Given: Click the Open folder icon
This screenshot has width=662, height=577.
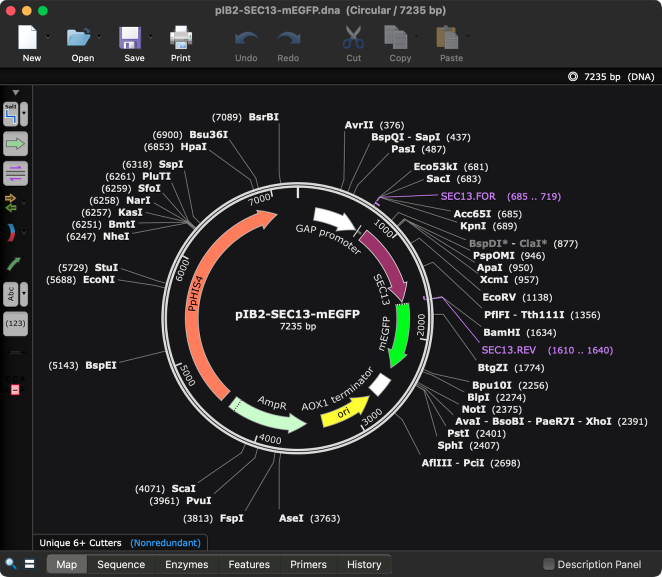Looking at the screenshot, I should [x=79, y=39].
